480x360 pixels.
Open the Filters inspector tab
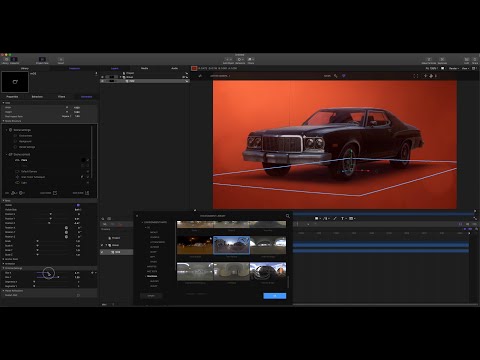pos(62,97)
